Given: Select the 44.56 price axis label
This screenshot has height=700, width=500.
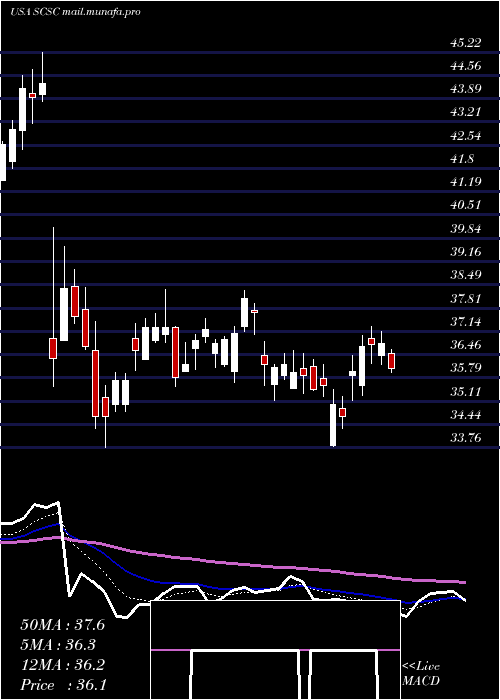Looking at the screenshot, I should (x=466, y=66).
